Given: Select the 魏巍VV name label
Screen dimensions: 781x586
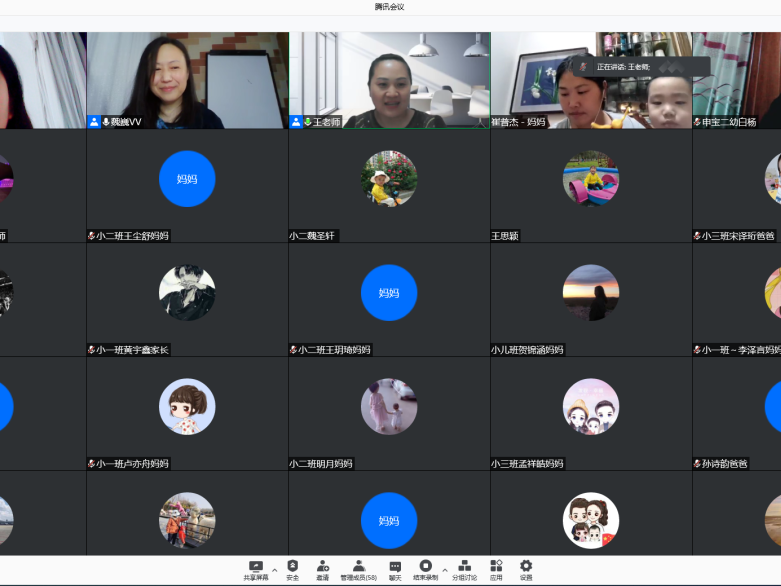Looking at the screenshot, I should coord(127,122).
